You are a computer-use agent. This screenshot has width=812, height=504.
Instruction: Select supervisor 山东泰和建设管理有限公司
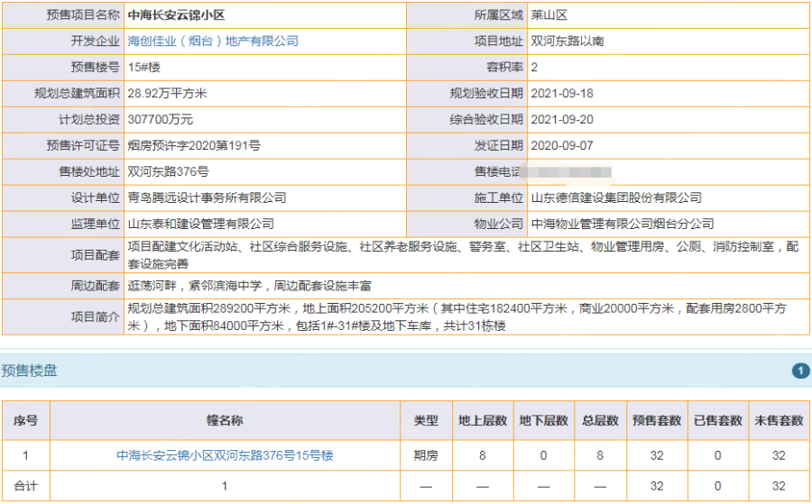tap(200, 225)
